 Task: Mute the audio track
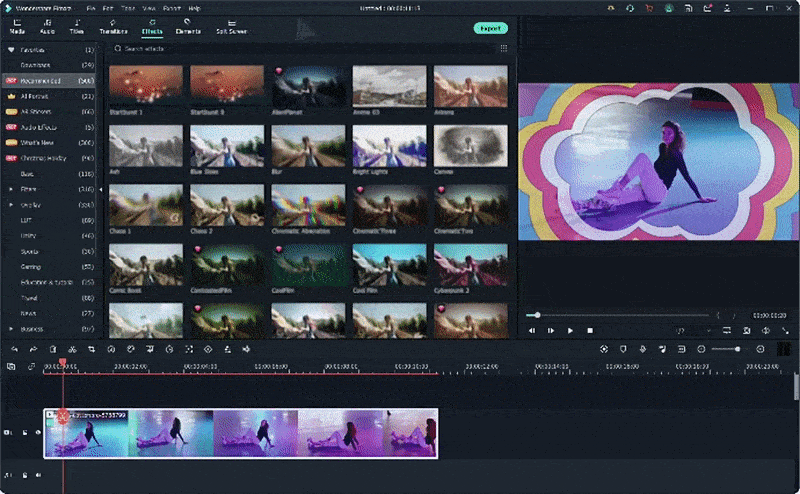click(x=37, y=475)
